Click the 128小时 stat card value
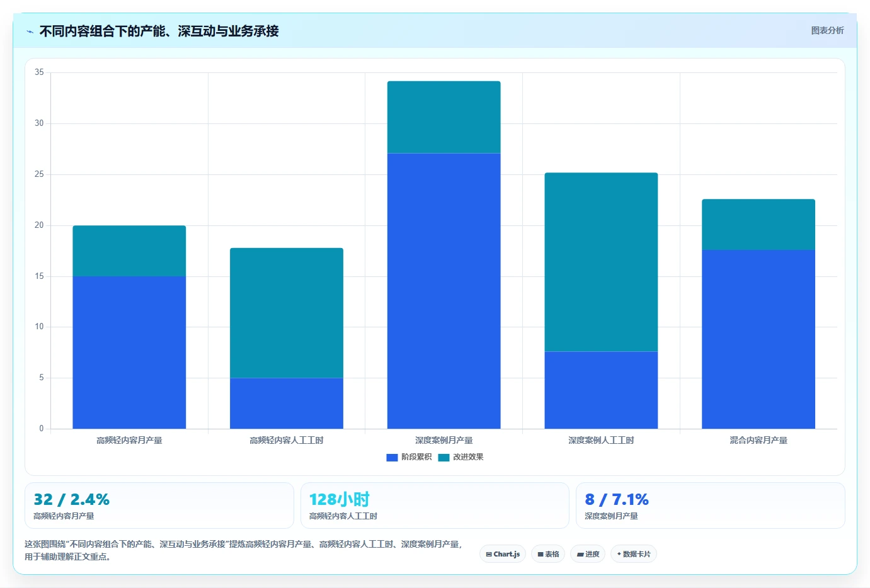870x588 pixels. point(340,500)
